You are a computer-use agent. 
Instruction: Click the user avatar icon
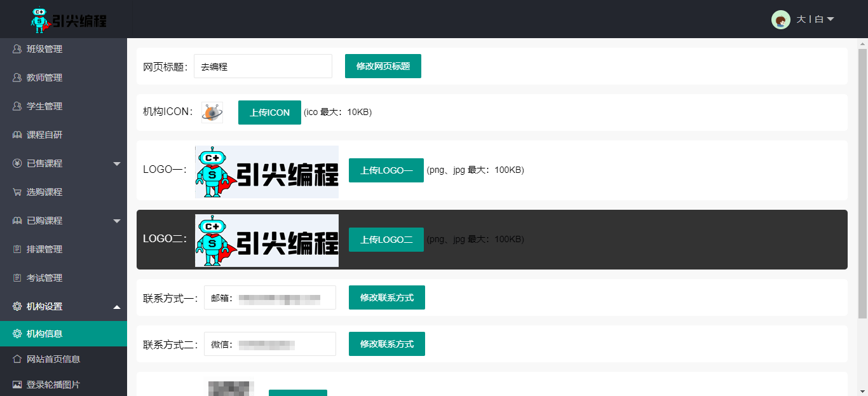780,20
